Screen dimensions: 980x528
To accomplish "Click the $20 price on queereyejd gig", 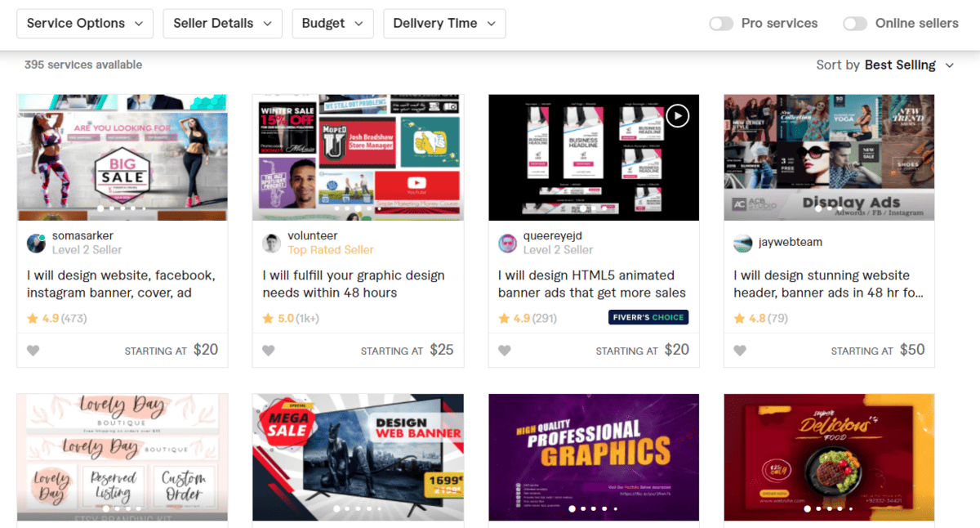I will [677, 350].
